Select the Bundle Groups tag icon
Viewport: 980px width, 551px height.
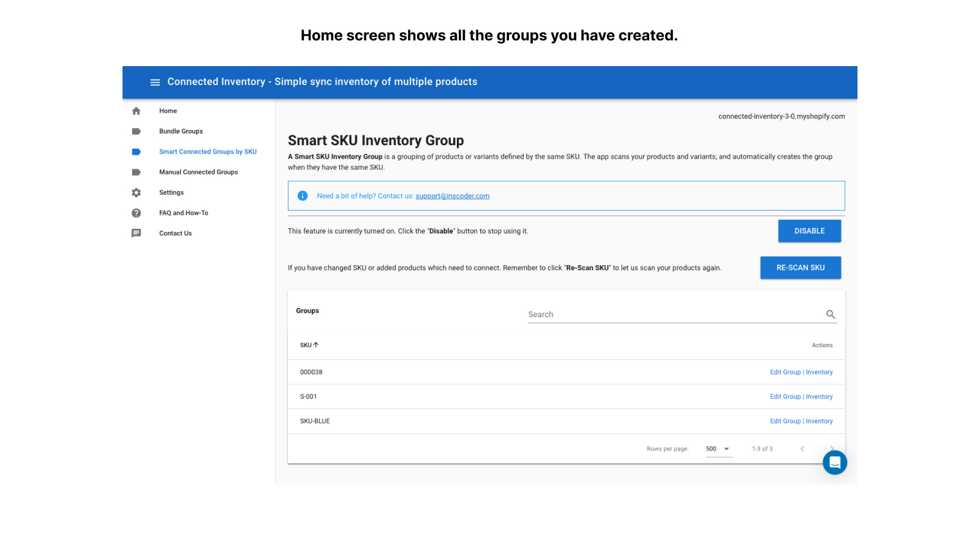click(x=136, y=131)
